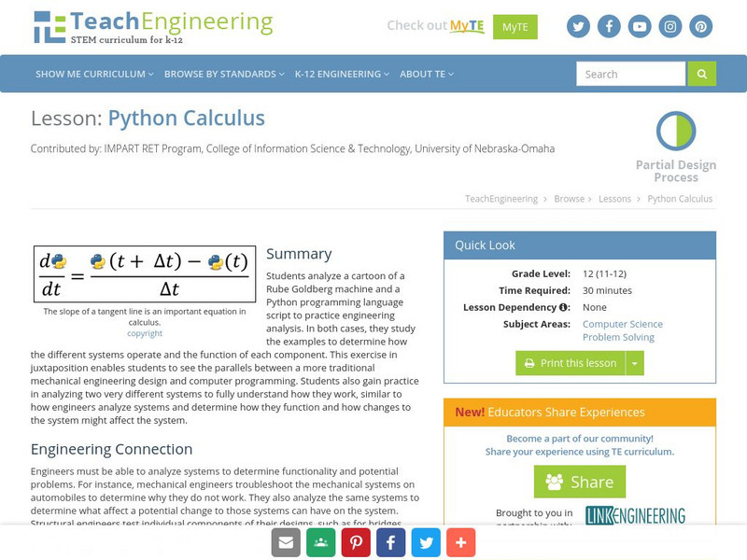Screen dimensions: 747x560
Task: Click the green MyTE button
Action: pyautogui.click(x=515, y=27)
